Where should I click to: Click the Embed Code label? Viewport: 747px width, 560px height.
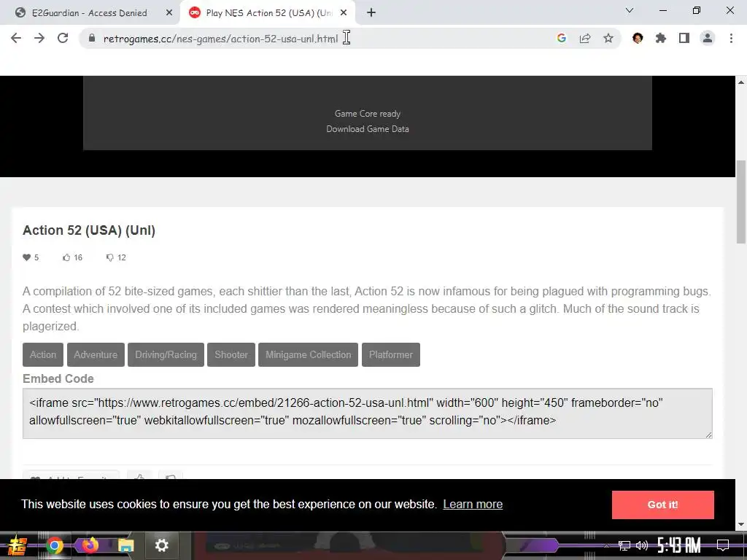pyautogui.click(x=58, y=379)
